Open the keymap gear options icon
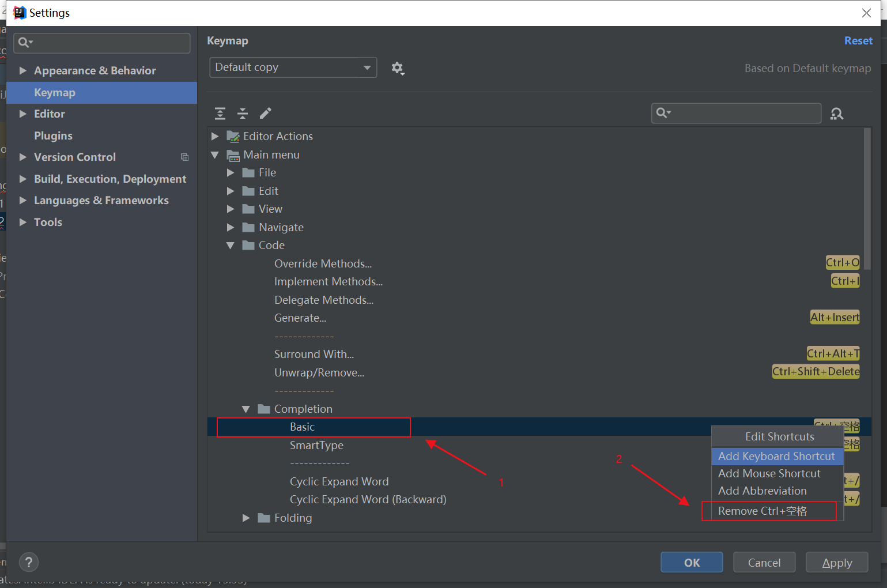The height and width of the screenshot is (588, 887). click(x=398, y=68)
